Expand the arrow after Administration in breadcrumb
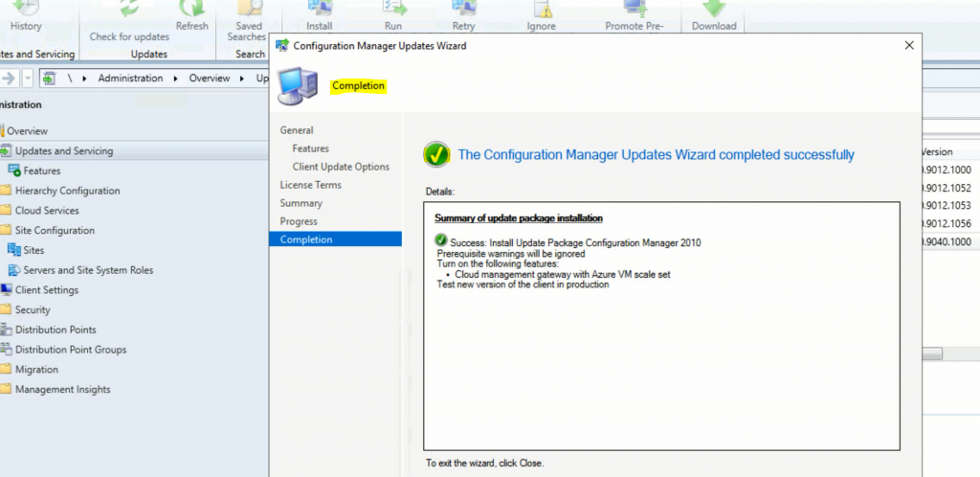 pyautogui.click(x=175, y=79)
